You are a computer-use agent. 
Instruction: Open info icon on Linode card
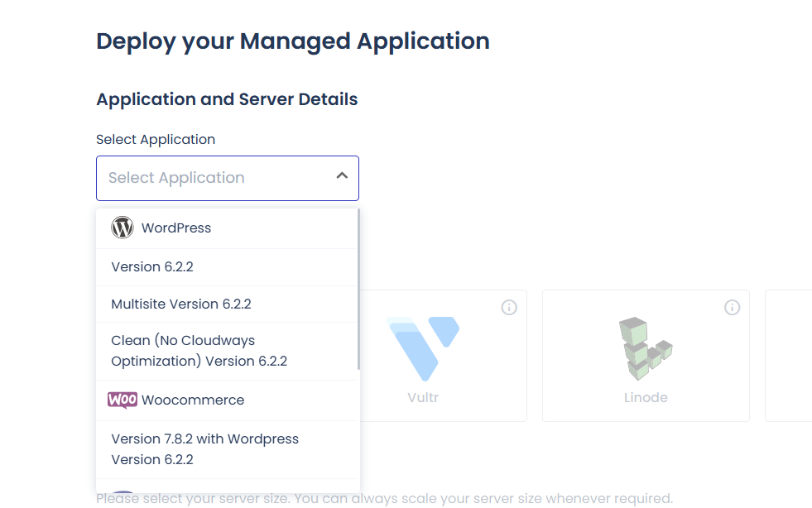[732, 308]
